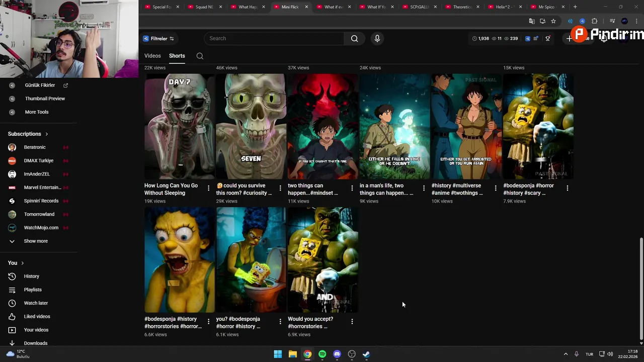Open options menu for 'two things can happen...#mindset'
Image resolution: width=644 pixels, height=362 pixels.
tap(352, 188)
